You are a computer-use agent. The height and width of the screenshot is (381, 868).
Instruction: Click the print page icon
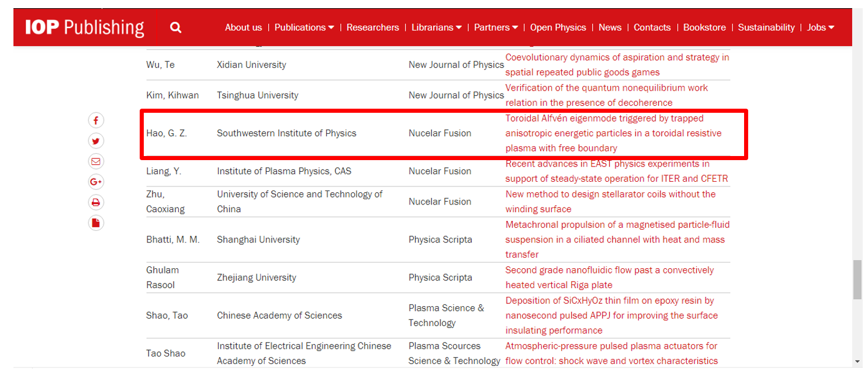click(x=96, y=203)
